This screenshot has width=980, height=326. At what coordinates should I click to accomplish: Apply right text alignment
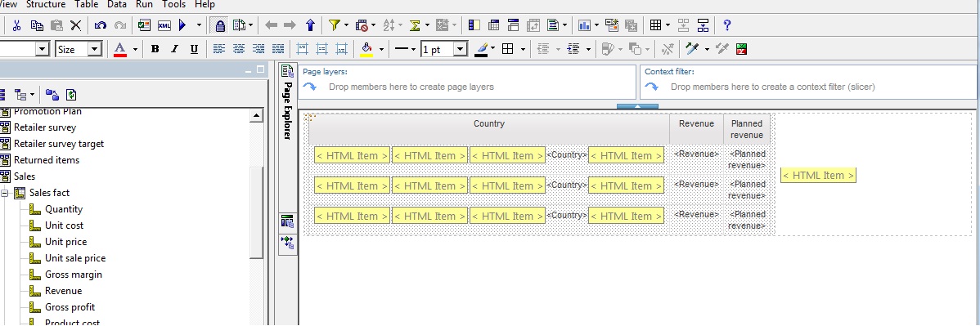[258, 49]
